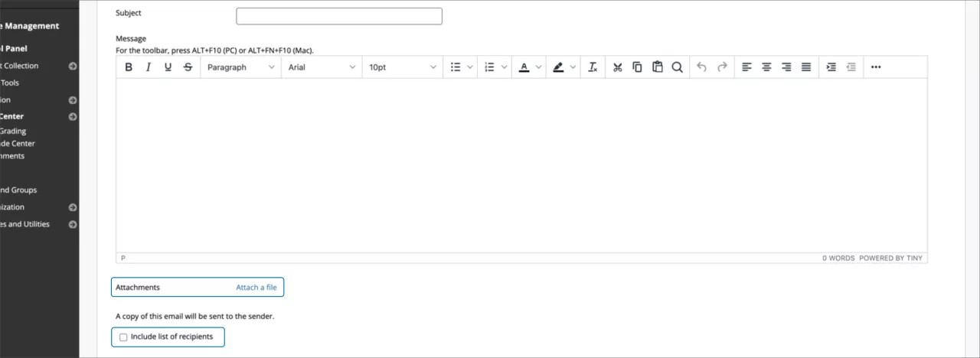This screenshot has width=980, height=358.
Task: Center align the message text
Action: (x=766, y=67)
